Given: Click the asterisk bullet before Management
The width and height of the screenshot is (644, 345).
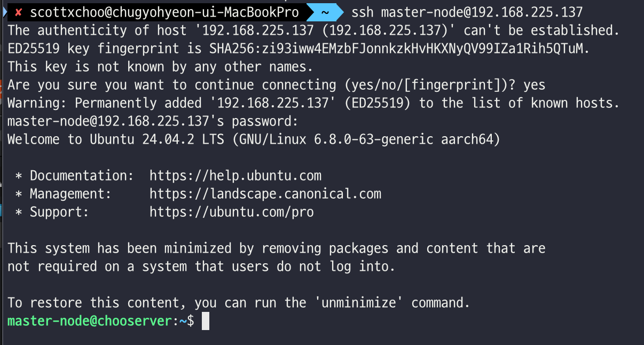Looking at the screenshot, I should tap(19, 194).
